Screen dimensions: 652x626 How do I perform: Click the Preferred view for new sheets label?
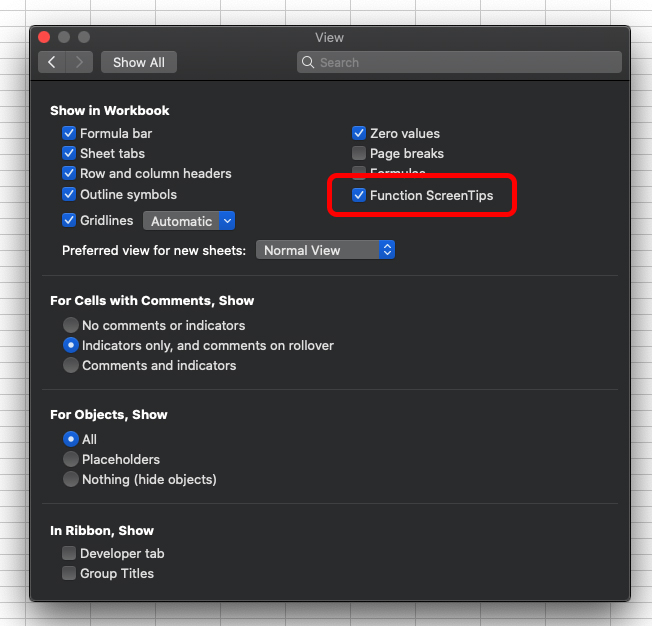154,250
